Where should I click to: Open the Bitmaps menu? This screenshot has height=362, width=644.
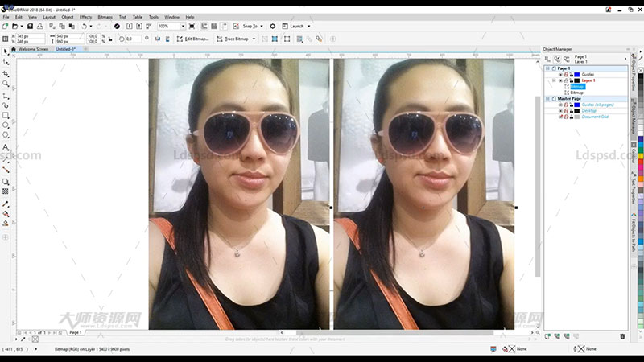click(105, 17)
